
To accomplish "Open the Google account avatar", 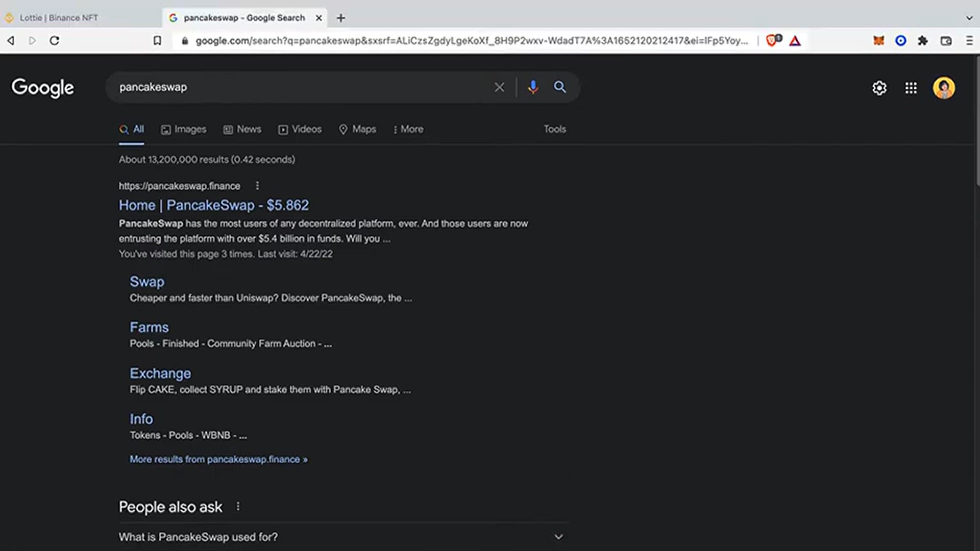I will click(x=944, y=88).
